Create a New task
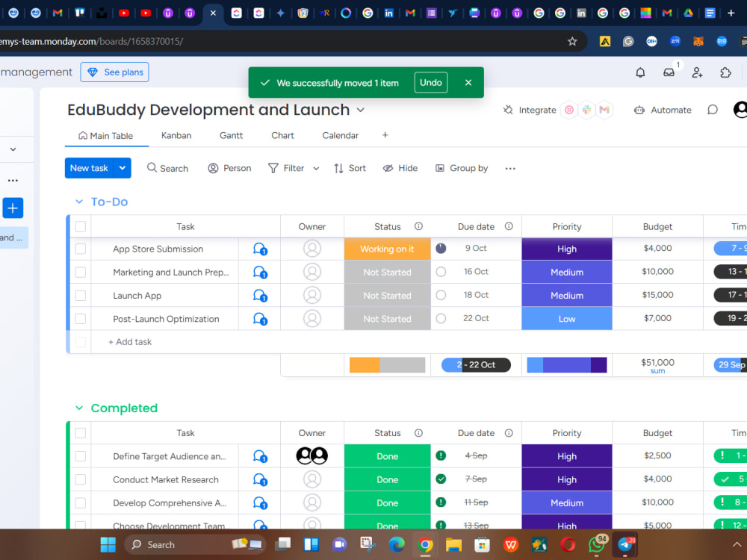Screen dimensions: 747x560 89,168
